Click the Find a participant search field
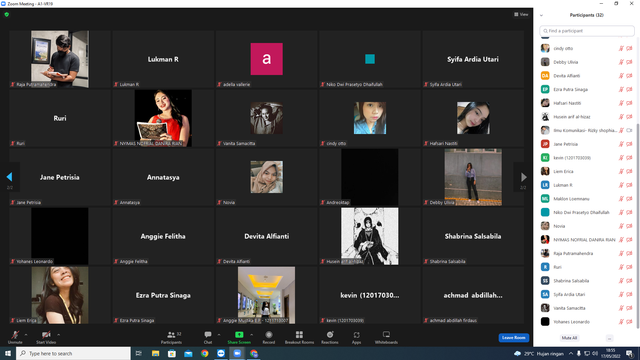Screen dimensions: 640x360 (x=587, y=31)
